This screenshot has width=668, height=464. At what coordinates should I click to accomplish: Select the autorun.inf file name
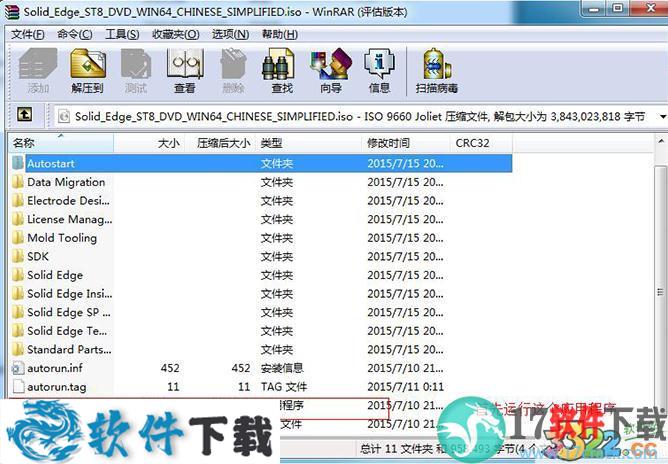tap(55, 368)
